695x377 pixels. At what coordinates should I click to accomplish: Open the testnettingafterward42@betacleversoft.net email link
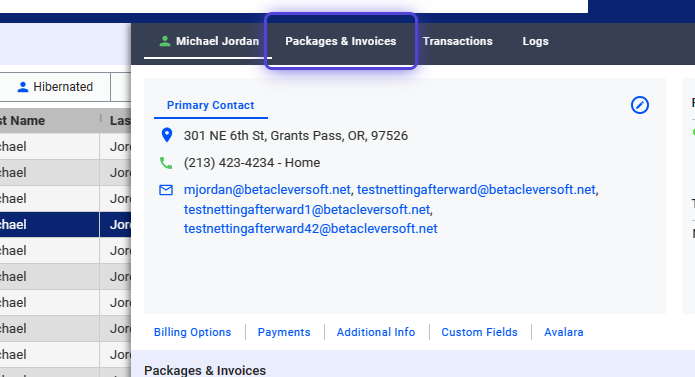(x=311, y=229)
